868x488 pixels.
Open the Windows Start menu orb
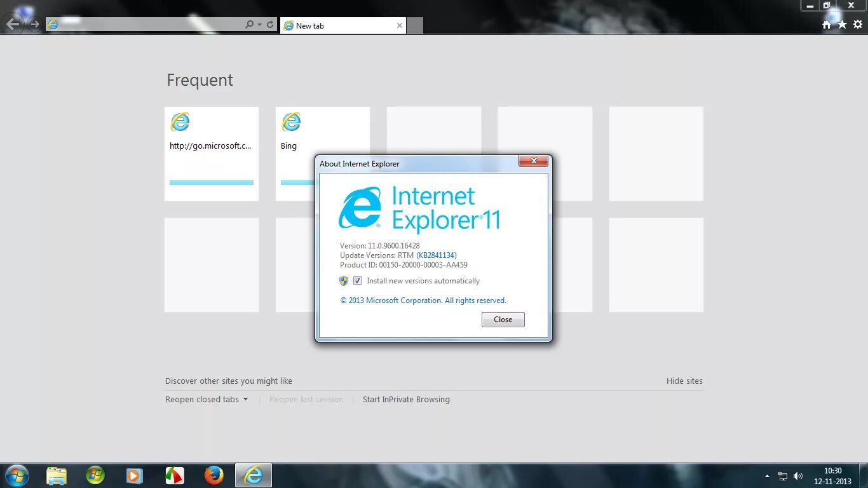point(17,475)
